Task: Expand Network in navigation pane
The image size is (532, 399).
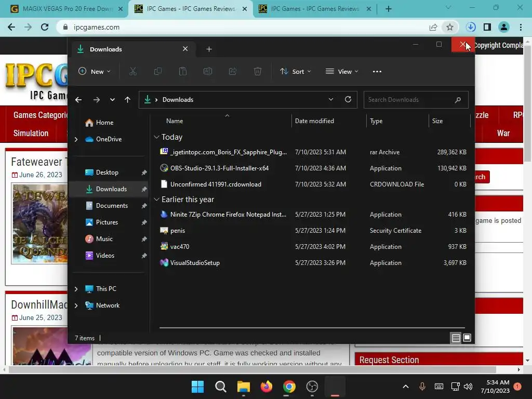Action: click(x=76, y=305)
